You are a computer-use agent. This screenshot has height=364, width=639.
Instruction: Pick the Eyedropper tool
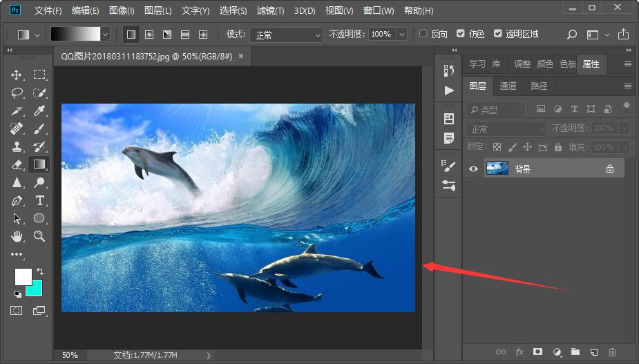click(39, 111)
